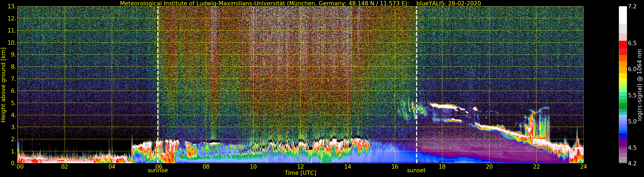This screenshot has width=644, height=177.
Task: Click the '06' tick on the time axis
Action: point(159,166)
